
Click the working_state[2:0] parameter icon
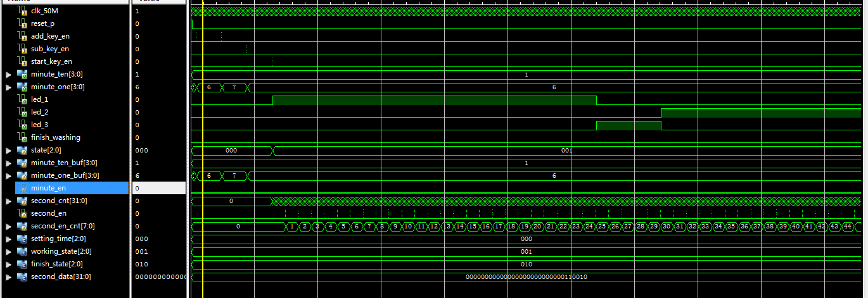(22, 251)
